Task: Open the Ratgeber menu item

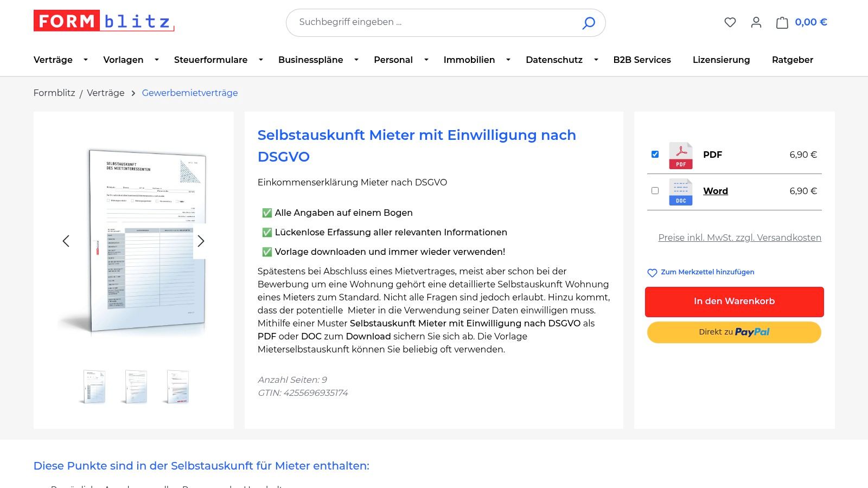Action: pos(792,60)
